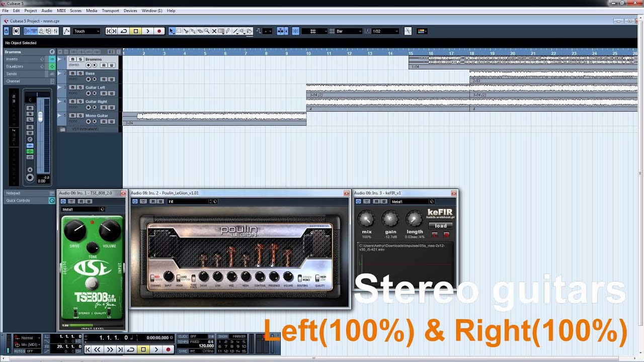Bypass the Poulin LeGion plugin power button
644x362 pixels.
pyautogui.click(x=135, y=202)
